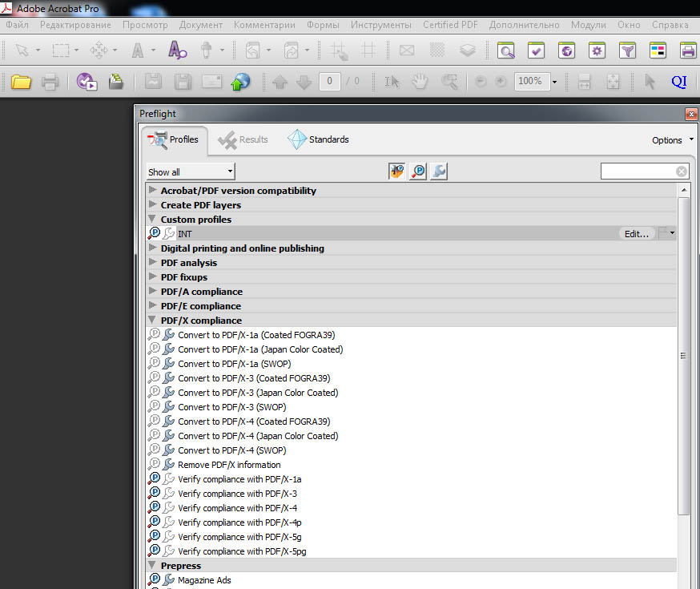Viewport: 700px width, 589px height.
Task: Expand the PDF fixups group
Action: (x=152, y=276)
